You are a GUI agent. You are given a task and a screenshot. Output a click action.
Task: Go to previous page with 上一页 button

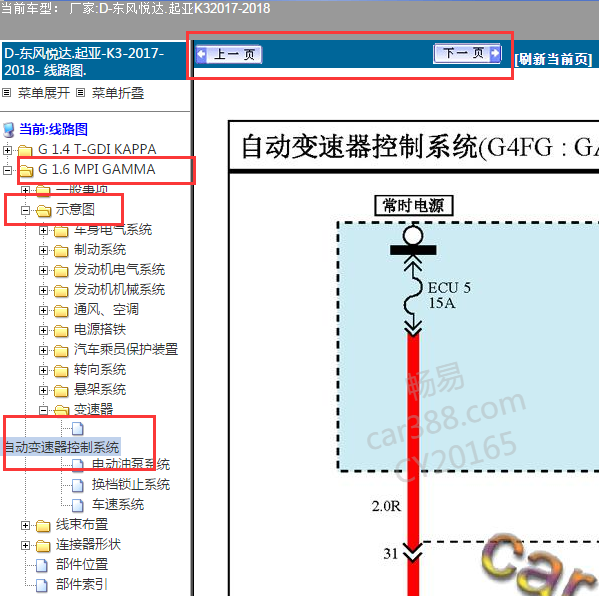(229, 55)
